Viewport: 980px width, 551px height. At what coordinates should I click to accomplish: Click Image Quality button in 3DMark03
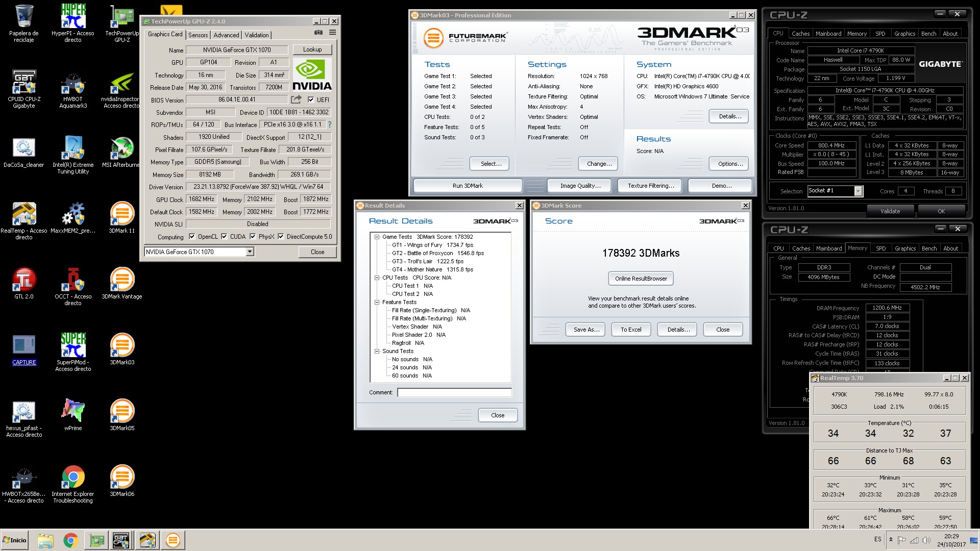(x=580, y=186)
